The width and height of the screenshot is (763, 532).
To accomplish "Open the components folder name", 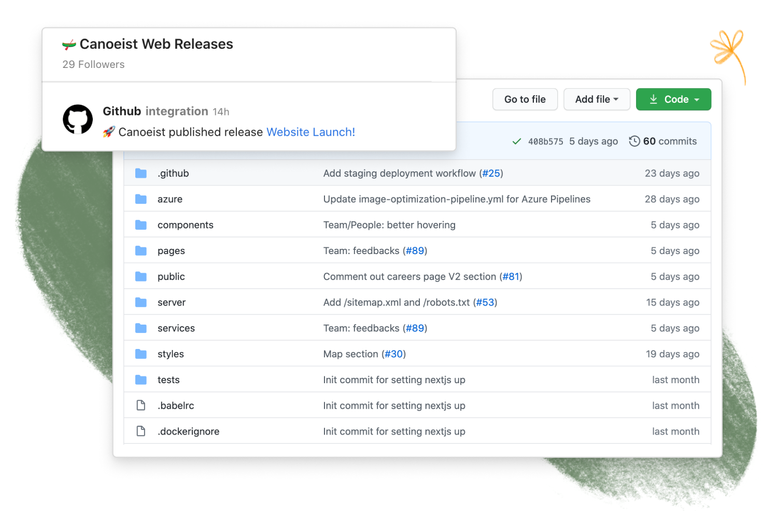I will [x=186, y=225].
